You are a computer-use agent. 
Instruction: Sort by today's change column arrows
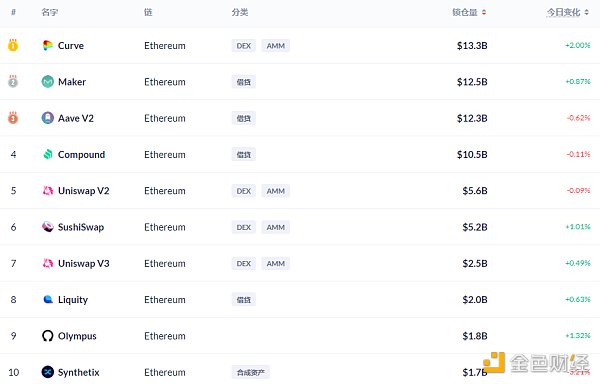coord(587,12)
